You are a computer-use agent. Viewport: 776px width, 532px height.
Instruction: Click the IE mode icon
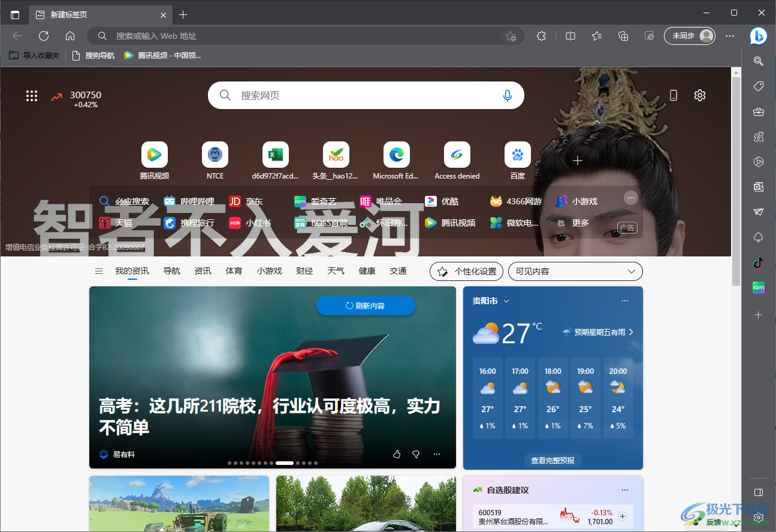point(650,36)
